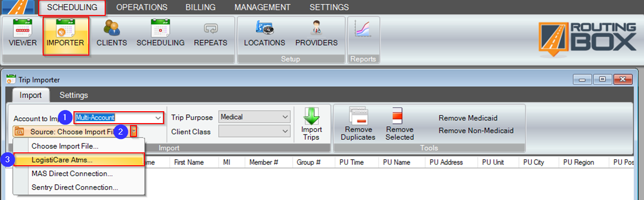The image size is (644, 200).
Task: Click the PU City column header
Action: (538, 162)
